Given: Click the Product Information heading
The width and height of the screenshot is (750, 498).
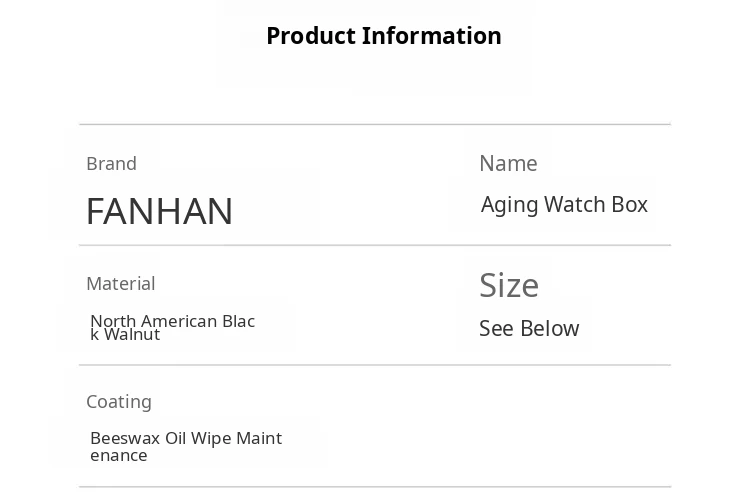Looking at the screenshot, I should [x=383, y=36].
